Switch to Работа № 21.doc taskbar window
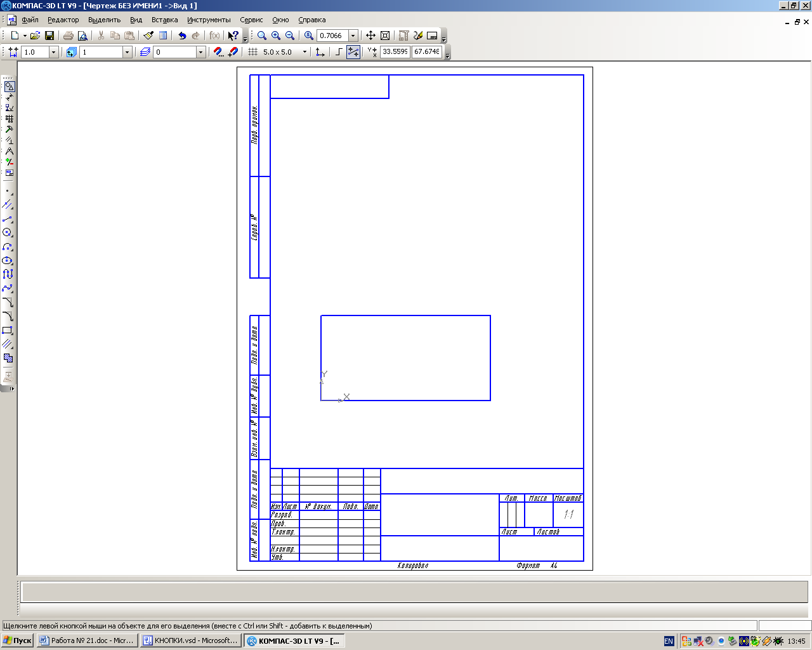The height and width of the screenshot is (650, 812). 87,640
